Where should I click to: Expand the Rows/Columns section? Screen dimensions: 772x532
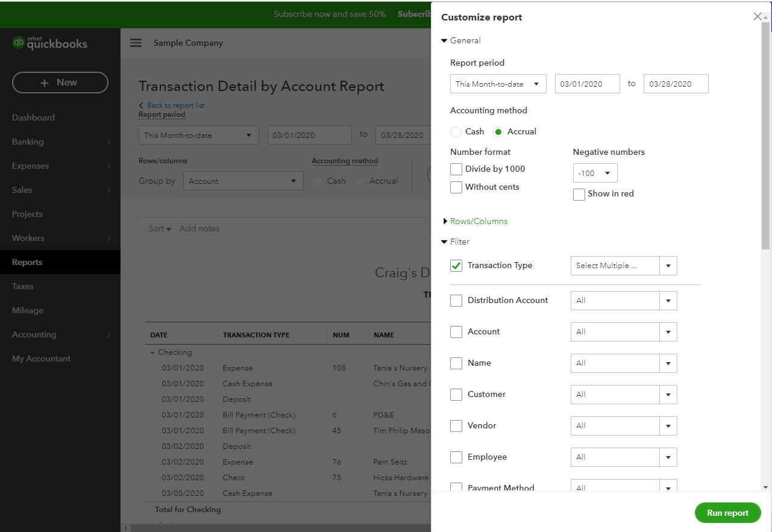pos(475,221)
